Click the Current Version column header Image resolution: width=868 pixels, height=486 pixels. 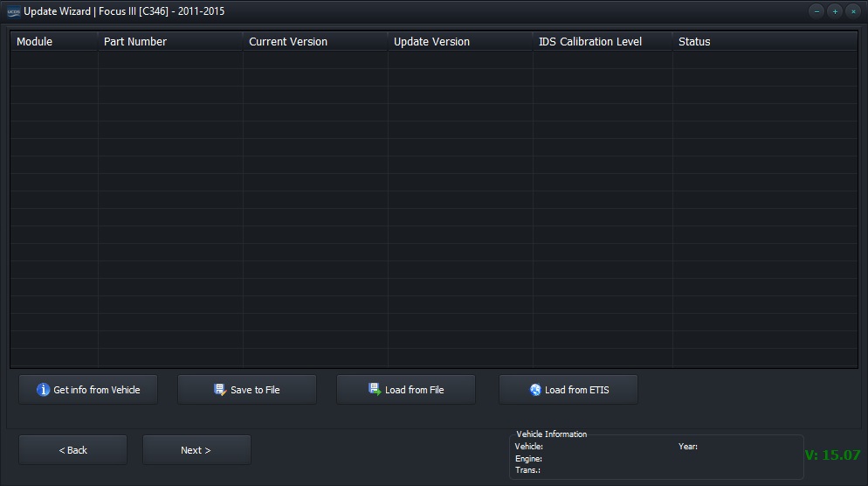[x=315, y=42]
